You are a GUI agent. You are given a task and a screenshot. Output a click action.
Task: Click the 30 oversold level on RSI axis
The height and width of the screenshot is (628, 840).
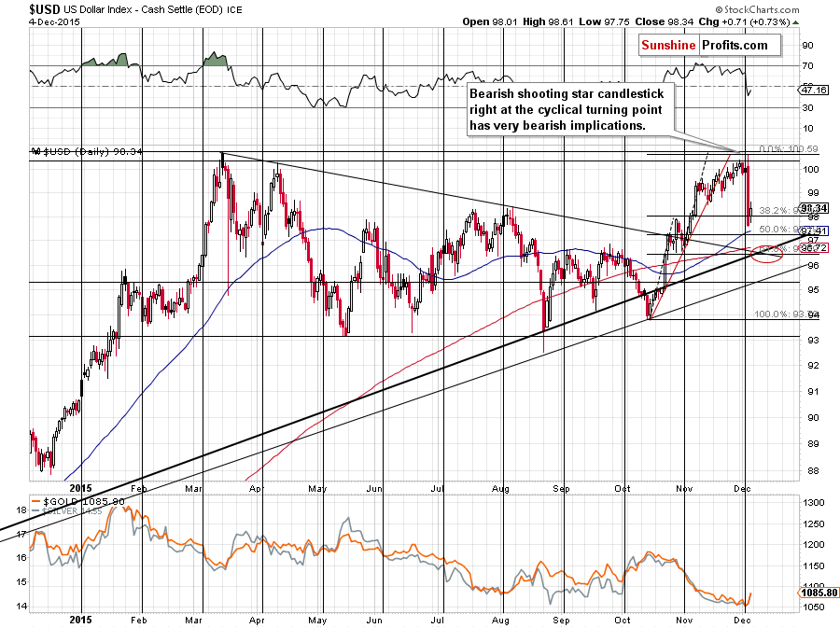point(807,107)
